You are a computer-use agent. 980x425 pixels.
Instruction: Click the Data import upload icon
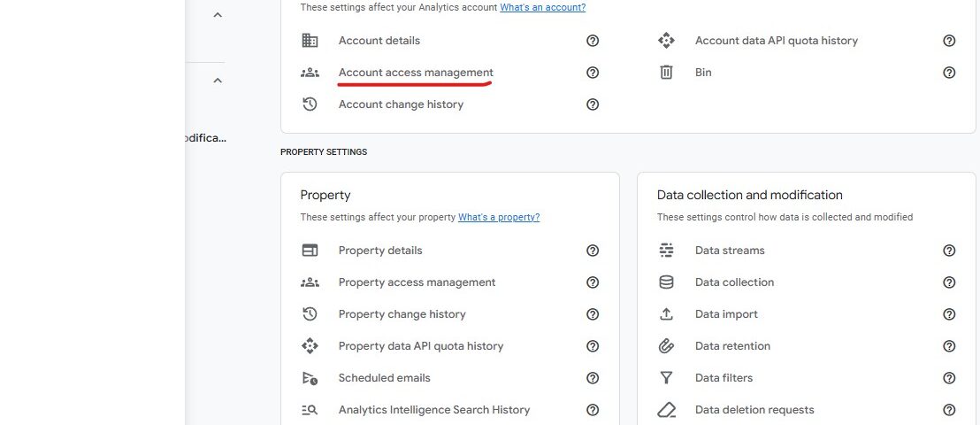click(x=666, y=314)
